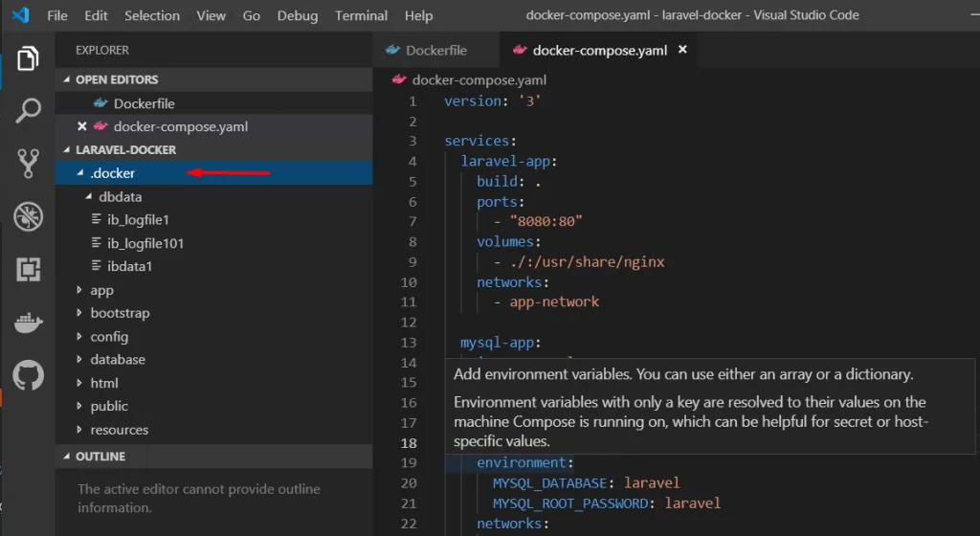Click 'version:' key on line 1
Image resolution: width=980 pixels, height=536 pixels.
[x=477, y=100]
